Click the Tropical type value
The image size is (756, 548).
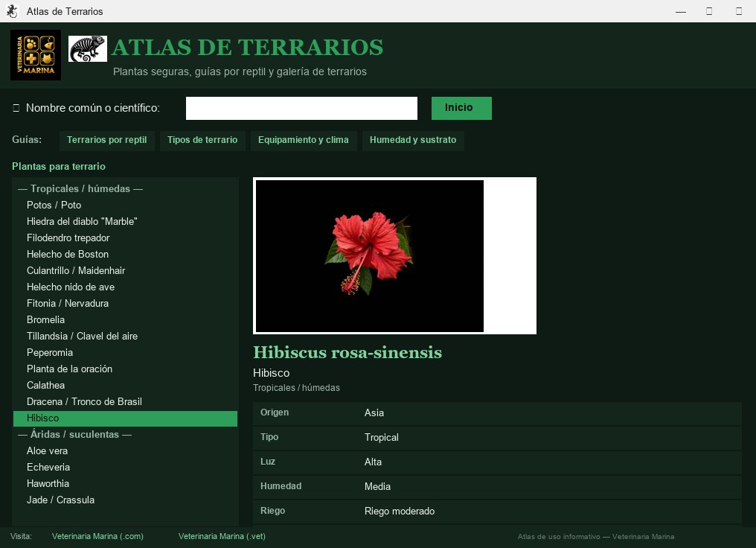pyautogui.click(x=382, y=438)
